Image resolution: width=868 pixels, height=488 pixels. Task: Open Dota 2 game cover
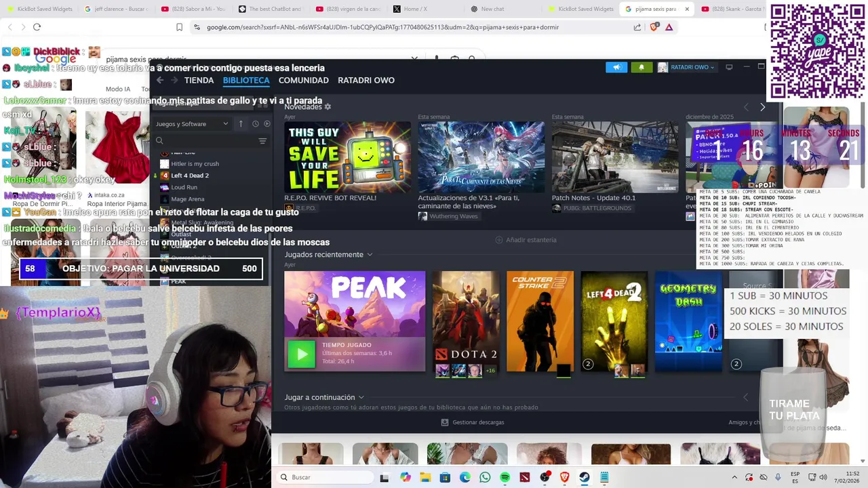click(466, 321)
